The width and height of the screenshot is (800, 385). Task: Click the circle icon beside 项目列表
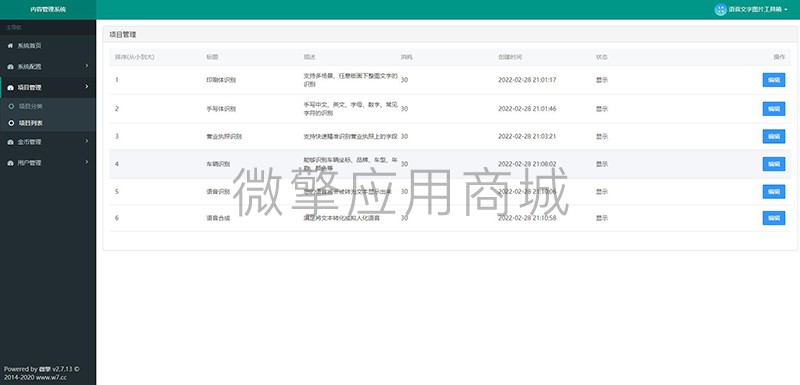click(x=11, y=123)
